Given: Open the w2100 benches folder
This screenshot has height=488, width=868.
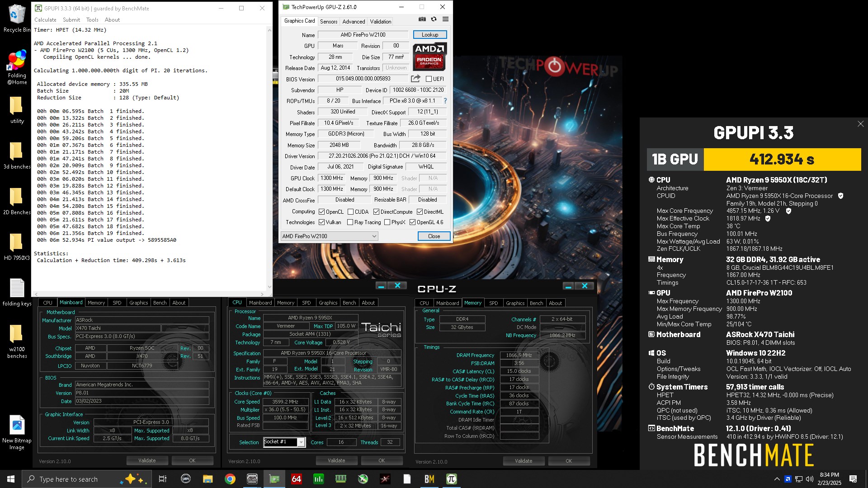Looking at the screenshot, I should [x=17, y=342].
